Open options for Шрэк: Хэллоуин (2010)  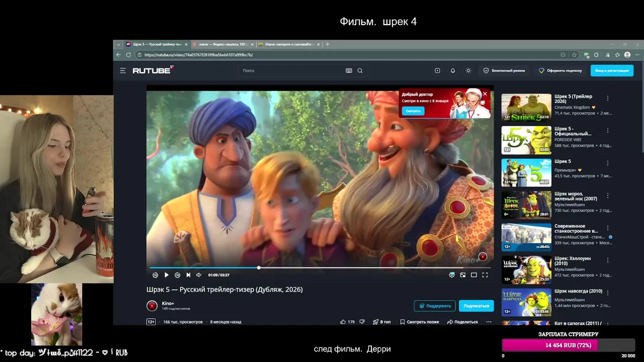608,260
